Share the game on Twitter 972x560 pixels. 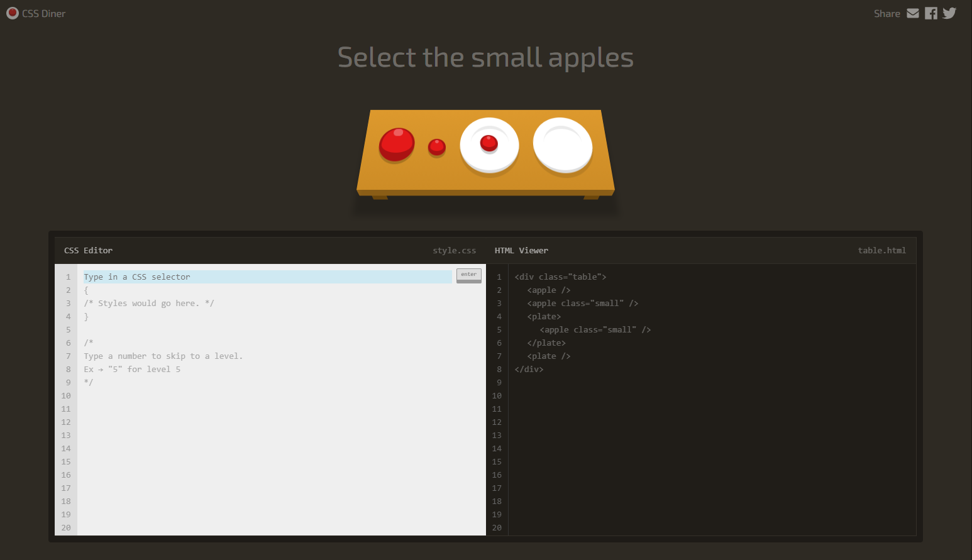click(949, 13)
